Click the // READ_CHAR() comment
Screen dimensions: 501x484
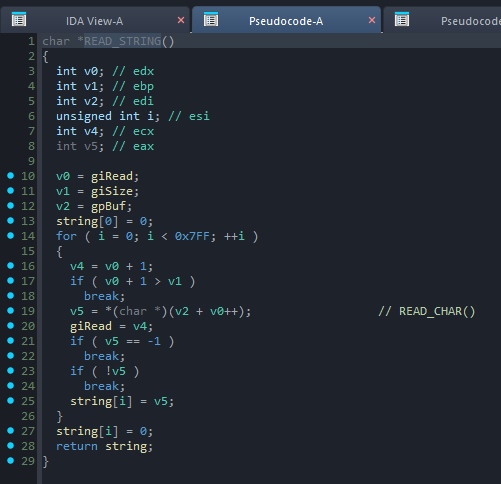point(427,311)
